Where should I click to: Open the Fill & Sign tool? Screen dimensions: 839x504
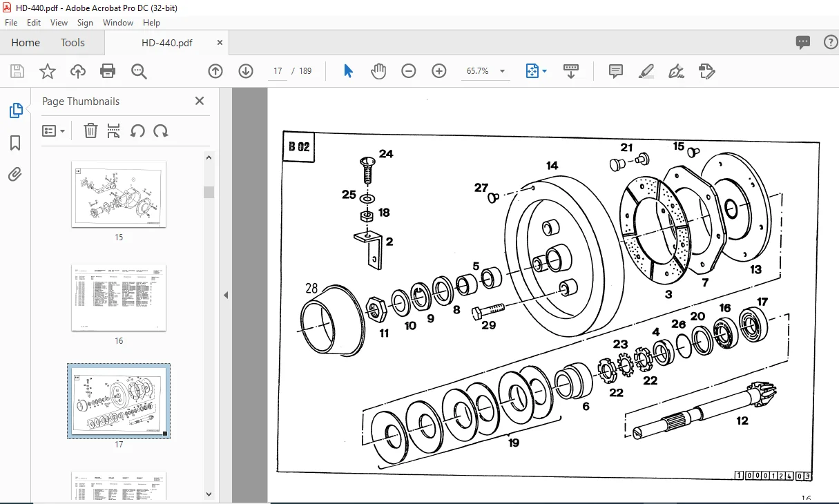677,71
